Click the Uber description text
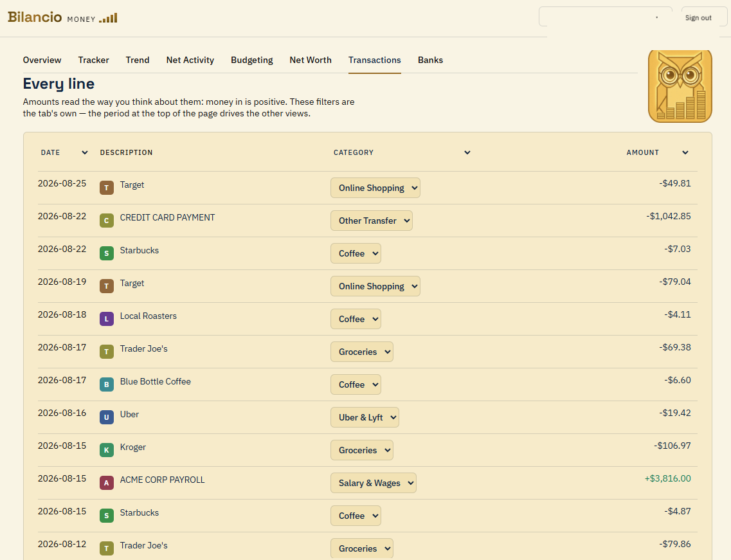The image size is (731, 560). pyautogui.click(x=129, y=415)
